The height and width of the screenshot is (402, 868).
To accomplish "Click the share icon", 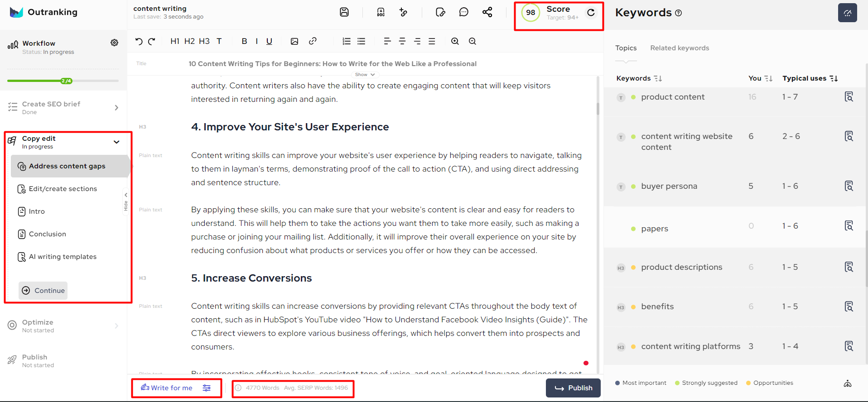I will [487, 12].
